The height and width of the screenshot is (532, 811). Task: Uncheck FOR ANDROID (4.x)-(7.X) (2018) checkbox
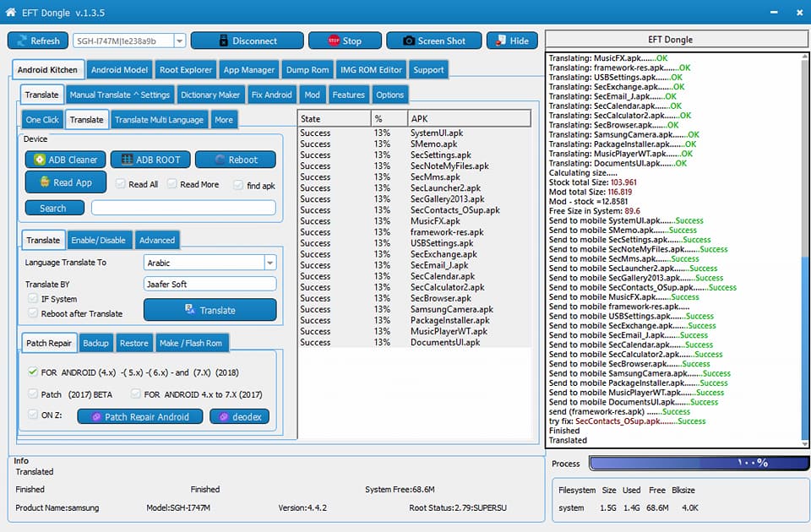[x=33, y=372]
